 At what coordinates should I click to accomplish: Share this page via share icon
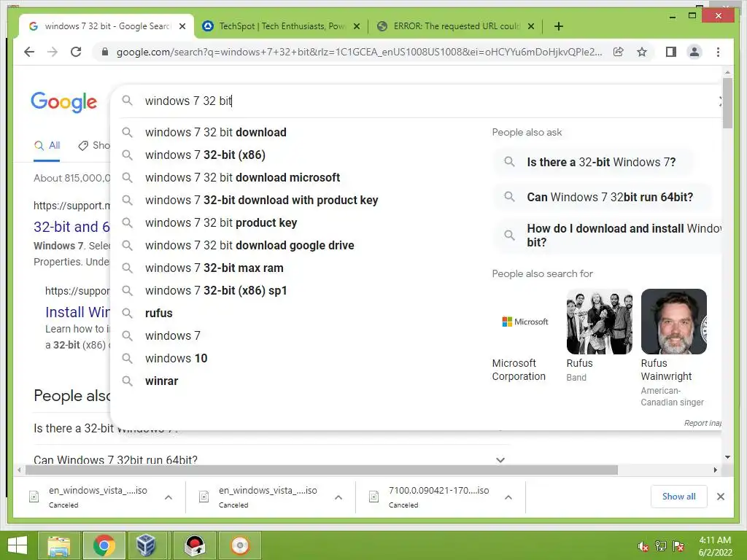[619, 52]
